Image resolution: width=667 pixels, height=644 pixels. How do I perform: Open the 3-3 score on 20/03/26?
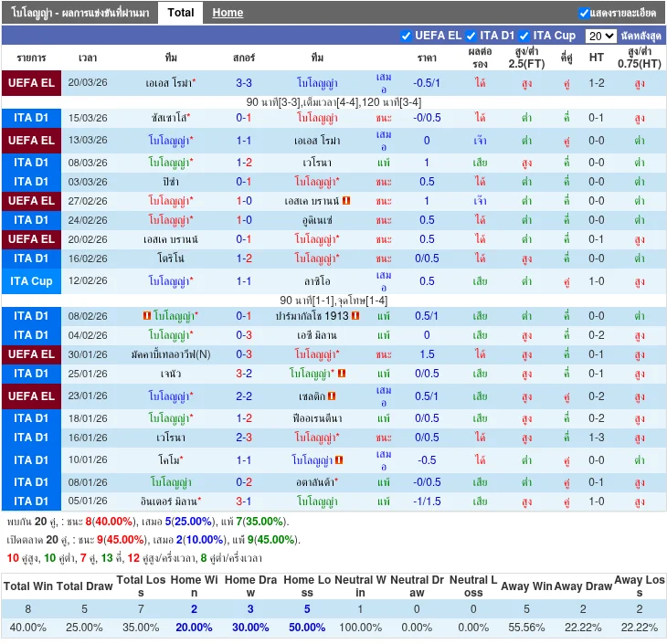pyautogui.click(x=244, y=82)
